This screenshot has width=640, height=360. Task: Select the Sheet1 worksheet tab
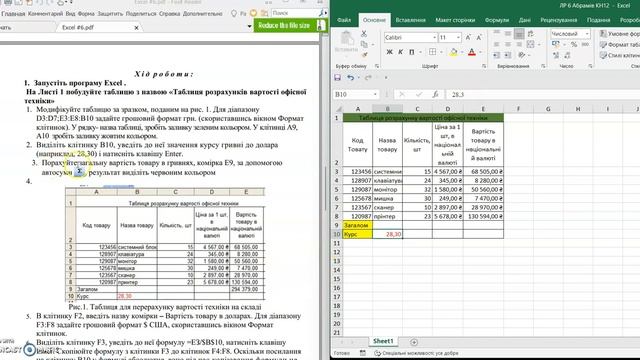click(383, 341)
